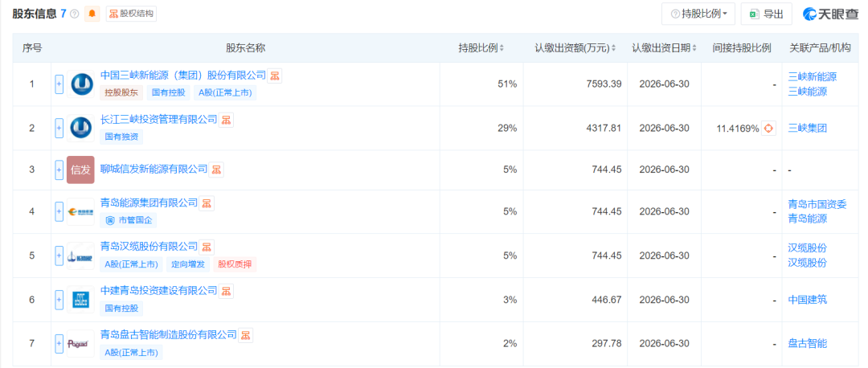This screenshot has height=368, width=868.
Task: Export shareholder data with 导出 button
Action: [766, 14]
